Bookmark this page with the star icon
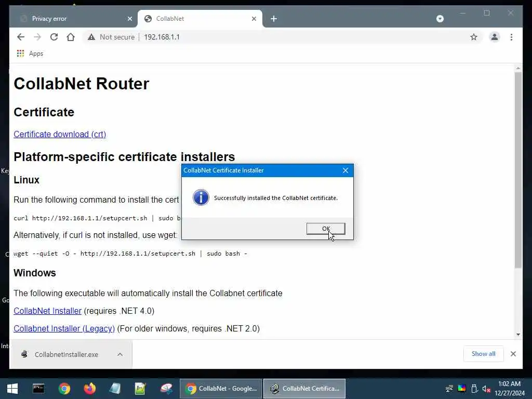The width and height of the screenshot is (532, 399). tap(474, 37)
